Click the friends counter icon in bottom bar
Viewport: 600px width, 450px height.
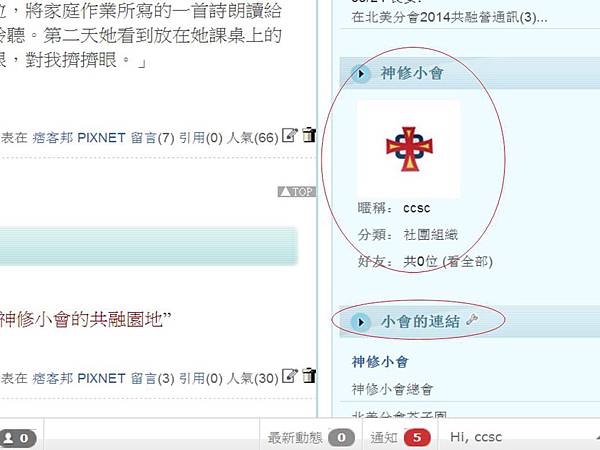coord(18,438)
